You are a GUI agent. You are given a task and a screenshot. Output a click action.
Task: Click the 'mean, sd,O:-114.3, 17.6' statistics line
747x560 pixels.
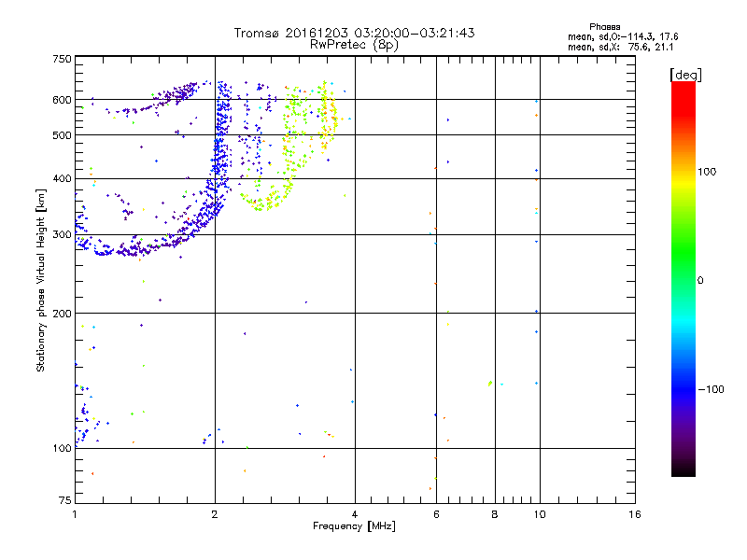coord(623,36)
